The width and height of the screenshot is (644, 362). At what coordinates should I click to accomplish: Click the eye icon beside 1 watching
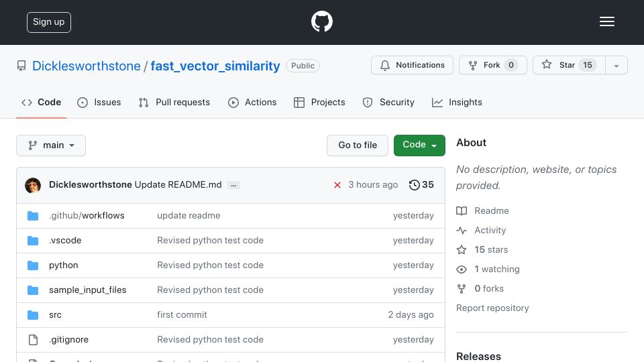[x=462, y=269]
